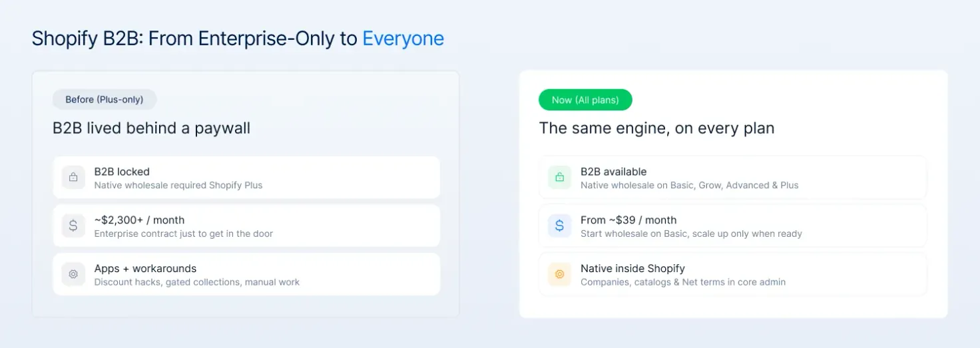Click the heading B2B lived behind a paywall

tap(152, 128)
